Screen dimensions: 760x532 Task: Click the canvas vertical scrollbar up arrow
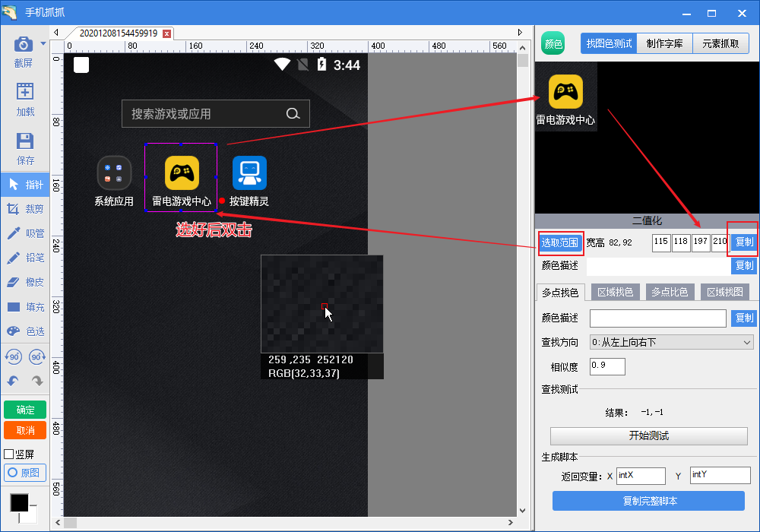522,47
